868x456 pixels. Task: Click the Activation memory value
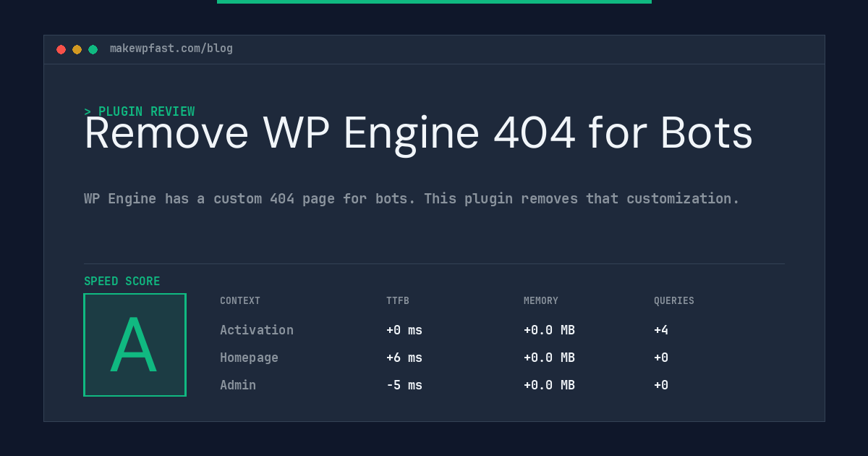point(549,330)
